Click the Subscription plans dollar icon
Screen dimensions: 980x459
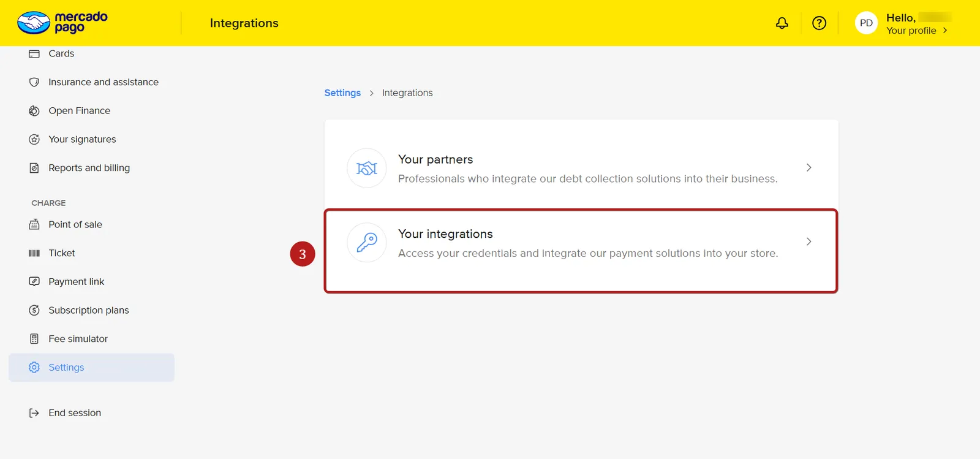[34, 310]
